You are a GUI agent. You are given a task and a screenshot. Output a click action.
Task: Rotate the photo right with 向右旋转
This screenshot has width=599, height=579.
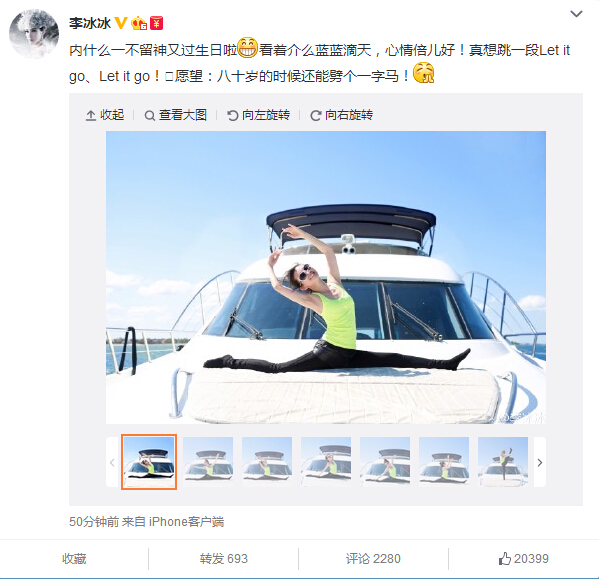pos(342,115)
